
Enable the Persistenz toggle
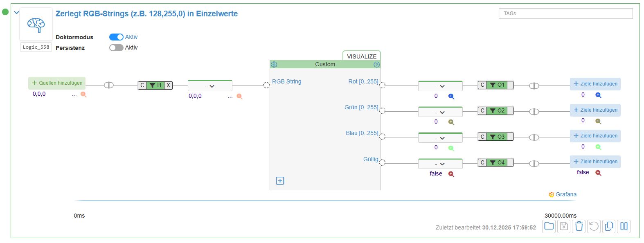tap(116, 48)
